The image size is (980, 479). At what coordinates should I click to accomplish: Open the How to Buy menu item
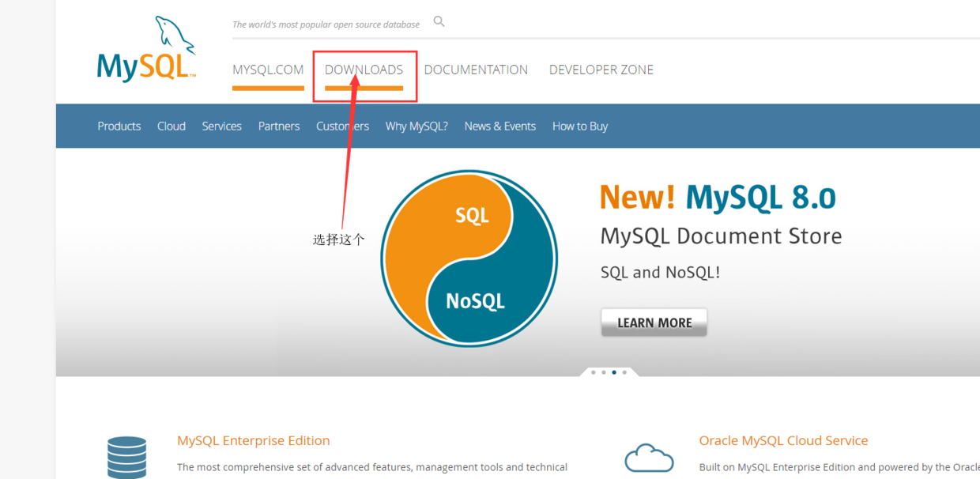pyautogui.click(x=580, y=126)
